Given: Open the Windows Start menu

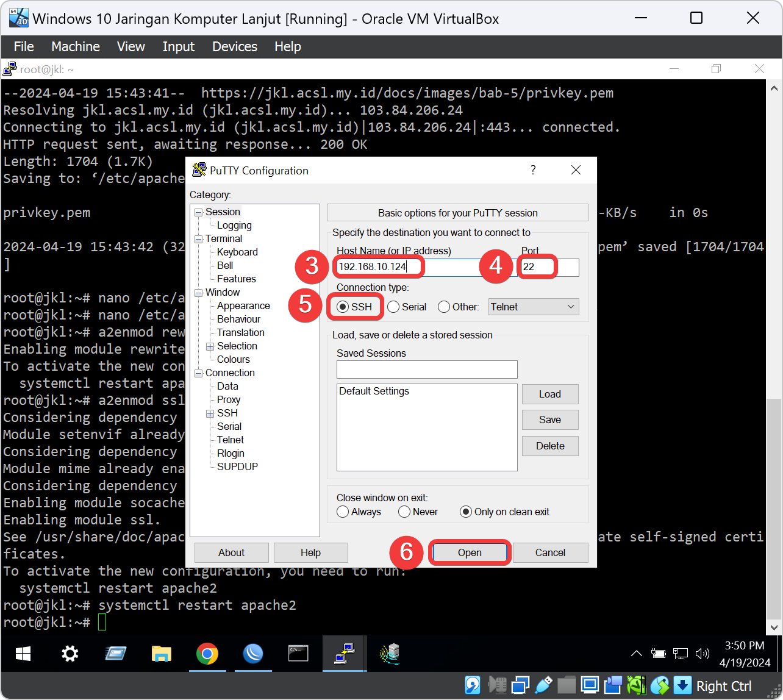Looking at the screenshot, I should click(23, 654).
